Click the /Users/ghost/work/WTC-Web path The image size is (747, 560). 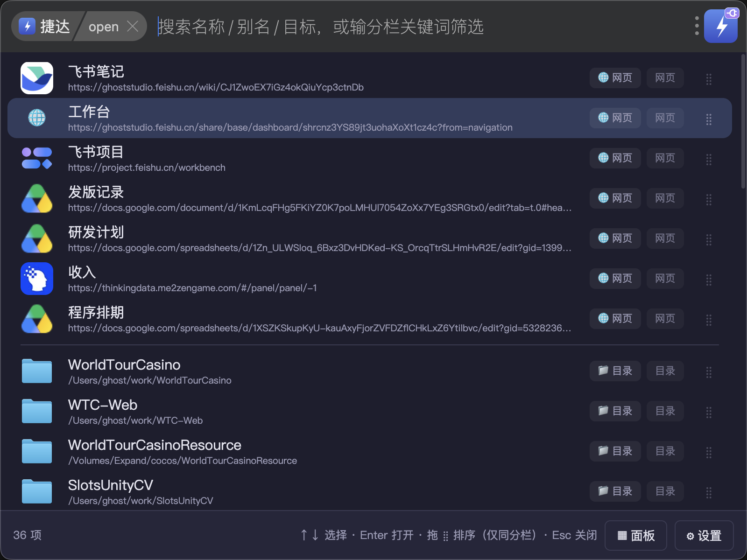(x=135, y=420)
